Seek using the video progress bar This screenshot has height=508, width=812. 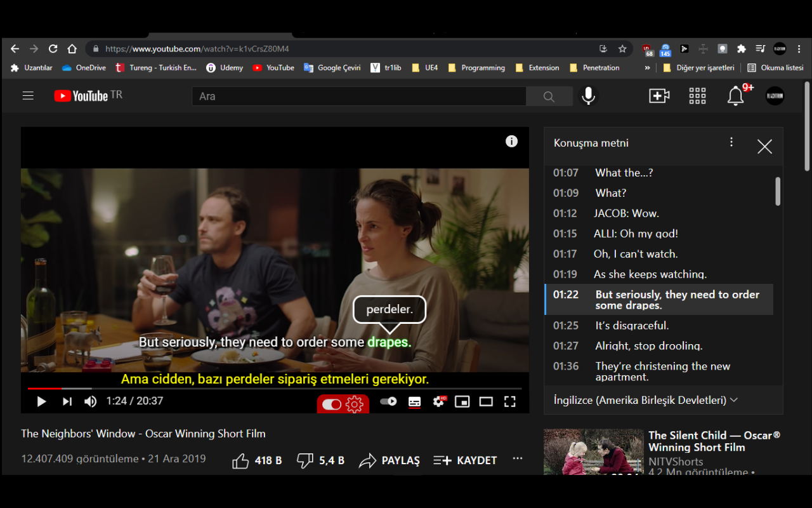click(x=275, y=388)
